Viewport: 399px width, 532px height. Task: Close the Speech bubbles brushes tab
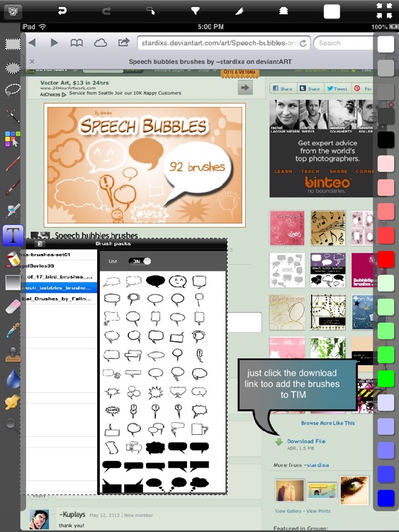click(32, 62)
